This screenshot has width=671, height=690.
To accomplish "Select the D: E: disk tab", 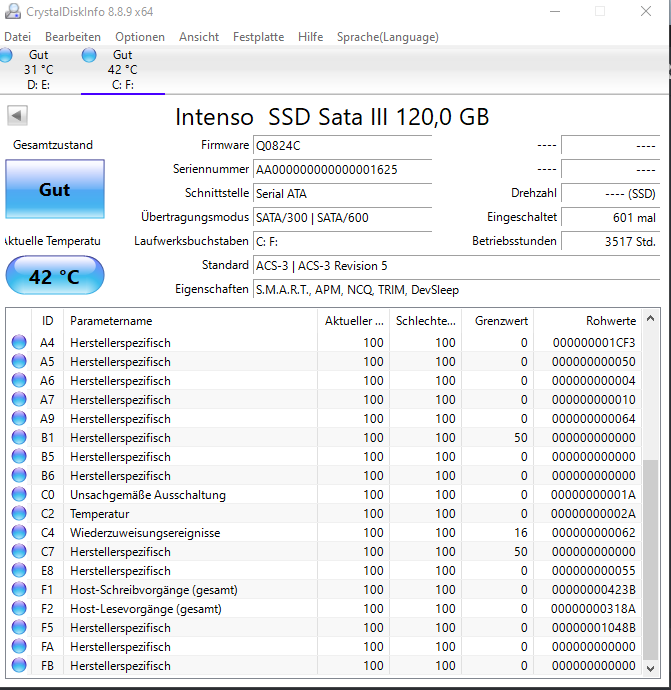I will 39,70.
